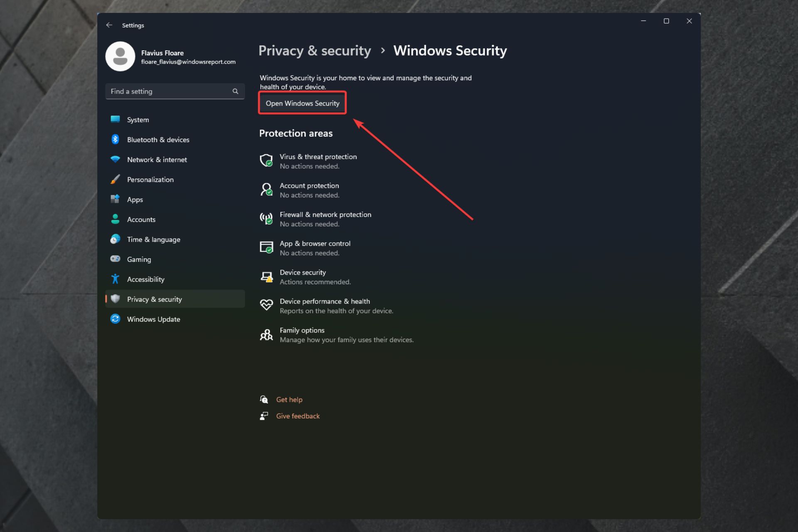Open Accounts settings label
798x532 pixels.
click(141, 219)
